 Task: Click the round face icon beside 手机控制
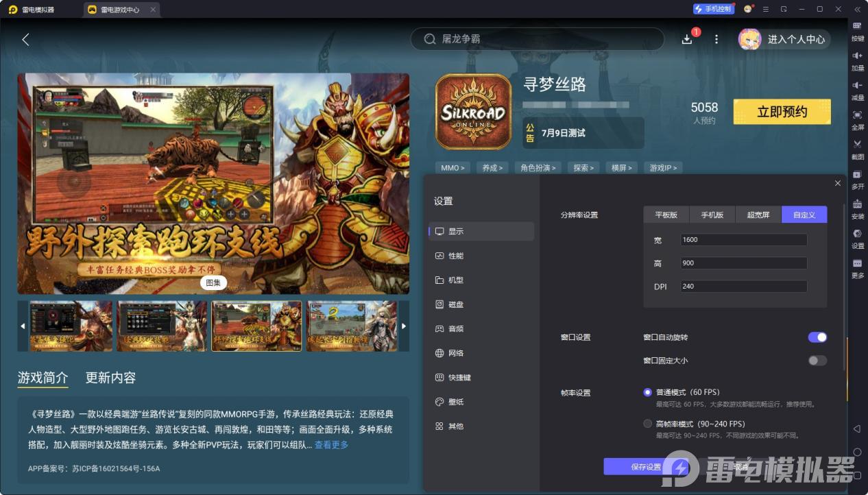point(747,9)
